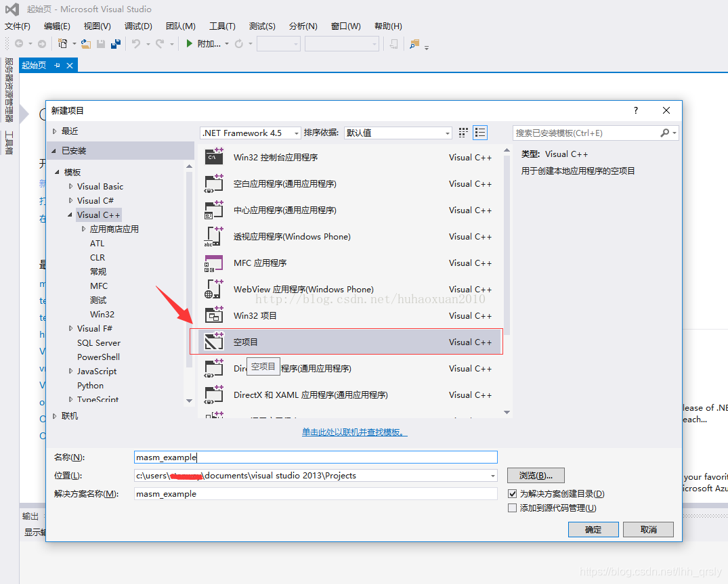
Task: Click the undo toolbar icon
Action: (136, 43)
